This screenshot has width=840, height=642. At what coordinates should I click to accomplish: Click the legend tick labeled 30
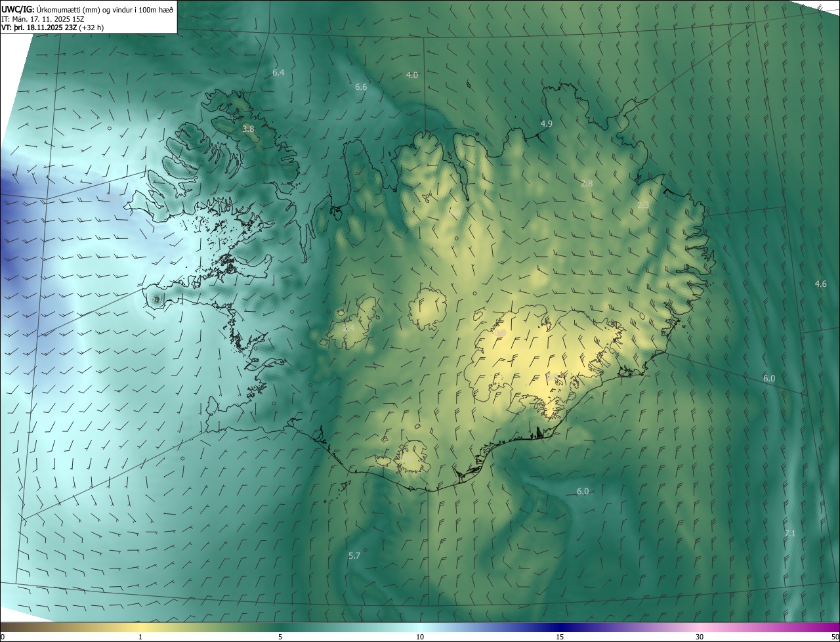coord(700,637)
